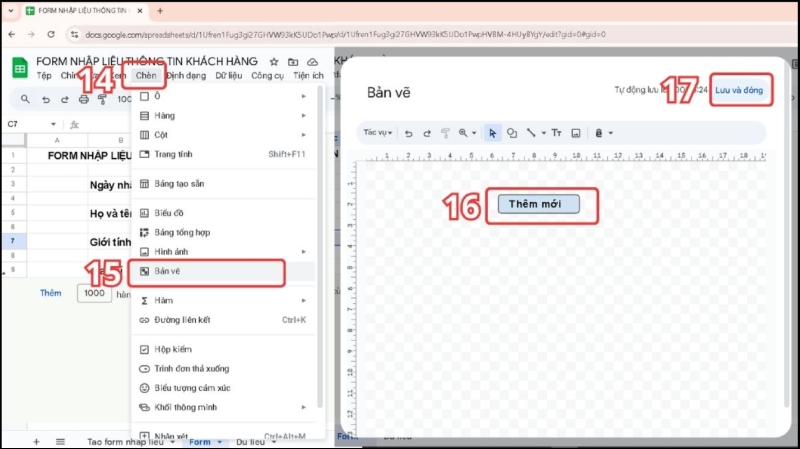Choose Biểu tượng cảm xúc entry
800x449 pixels.
tap(223, 388)
